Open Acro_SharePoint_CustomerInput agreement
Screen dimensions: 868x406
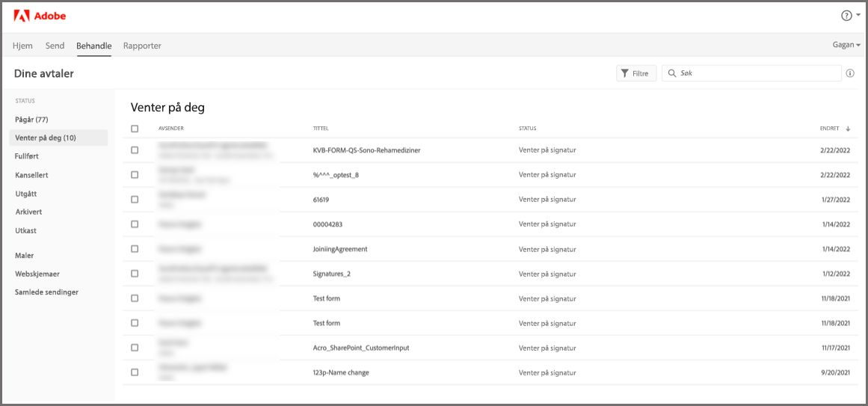click(360, 348)
